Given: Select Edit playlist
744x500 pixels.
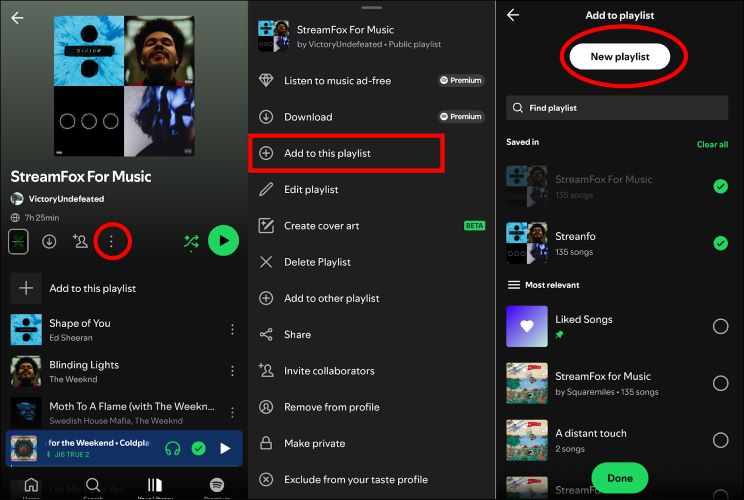Looking at the screenshot, I should click(x=372, y=190).
